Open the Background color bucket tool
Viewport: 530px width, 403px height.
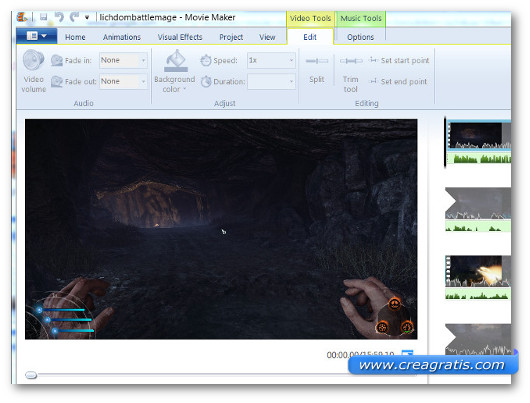[x=176, y=61]
